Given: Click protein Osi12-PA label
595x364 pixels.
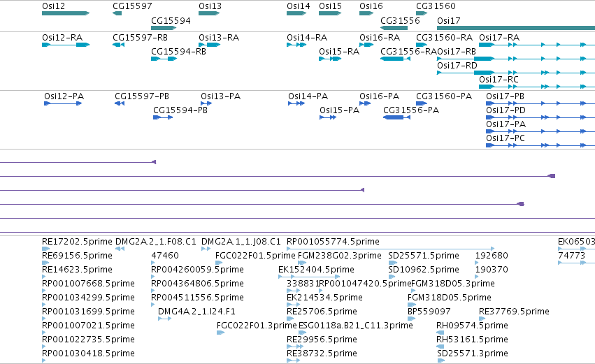Looking at the screenshot, I should [x=64, y=96].
